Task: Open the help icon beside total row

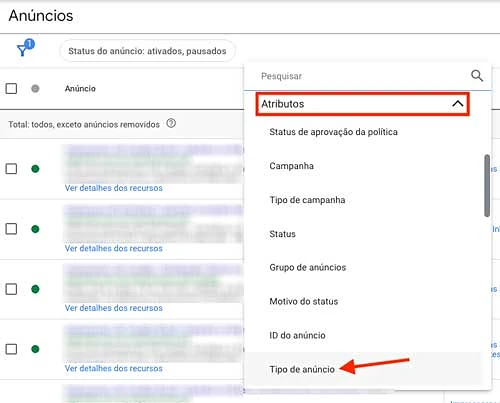Action: point(171,124)
